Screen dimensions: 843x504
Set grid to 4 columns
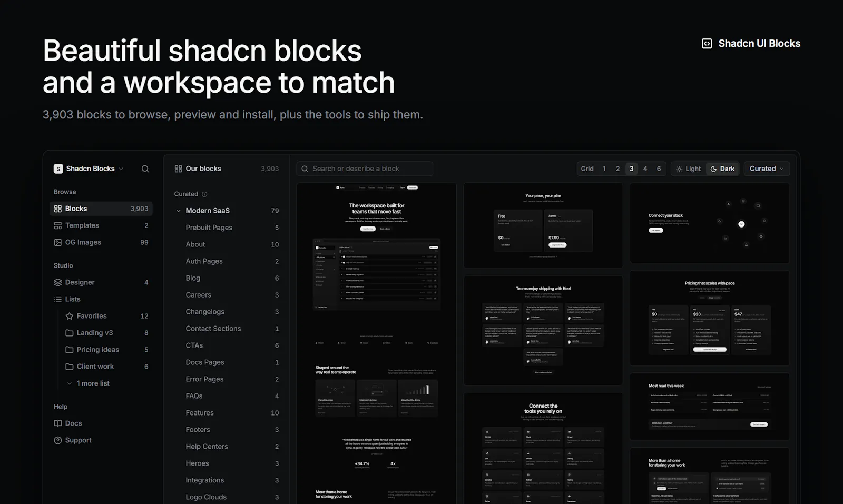point(645,169)
